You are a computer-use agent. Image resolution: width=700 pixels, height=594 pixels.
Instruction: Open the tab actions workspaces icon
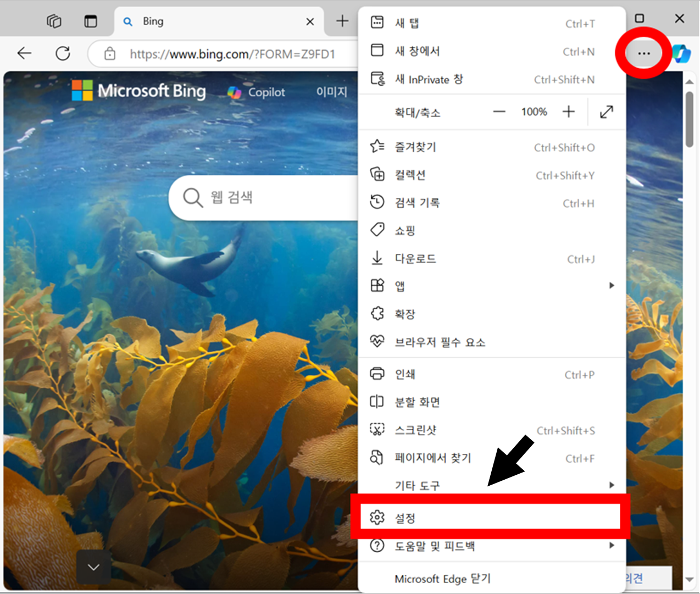(x=53, y=20)
